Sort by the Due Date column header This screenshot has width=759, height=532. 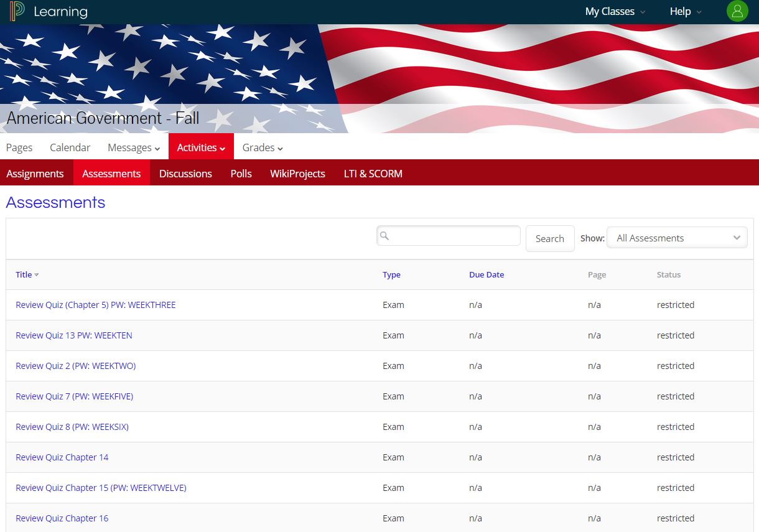pos(487,274)
